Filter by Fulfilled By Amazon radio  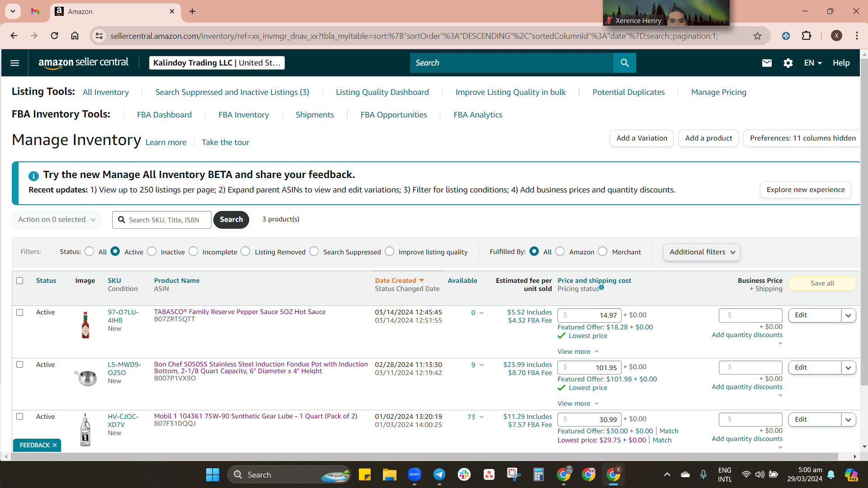(x=560, y=251)
